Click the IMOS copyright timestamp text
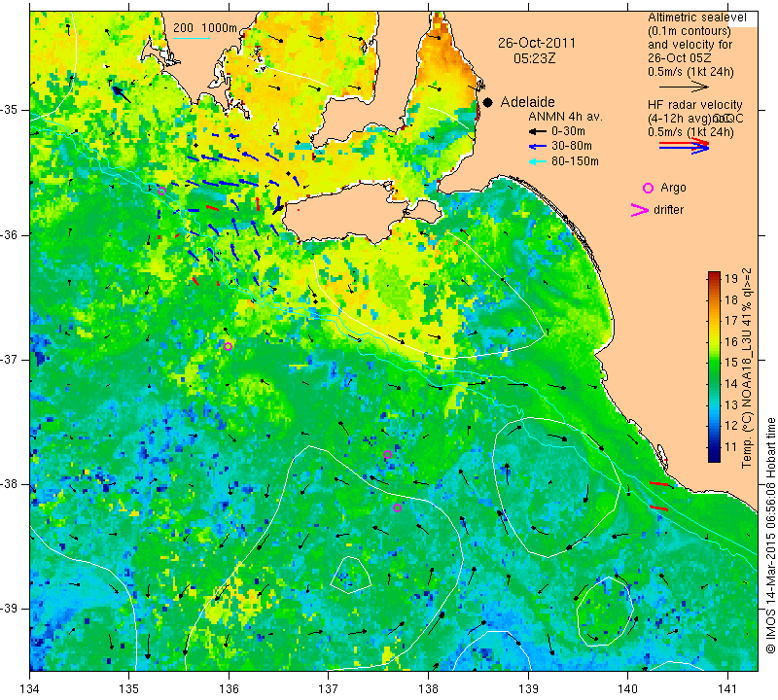778x700 pixels. click(x=770, y=535)
